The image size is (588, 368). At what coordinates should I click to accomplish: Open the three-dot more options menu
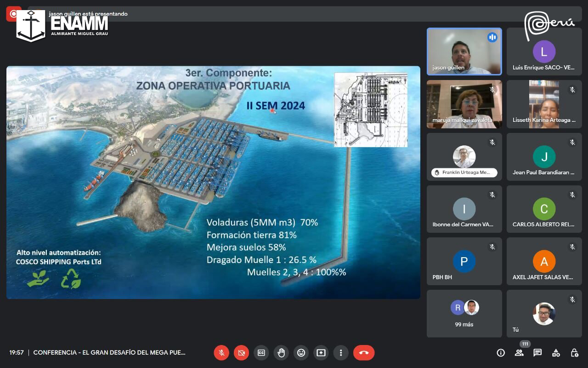click(x=341, y=353)
